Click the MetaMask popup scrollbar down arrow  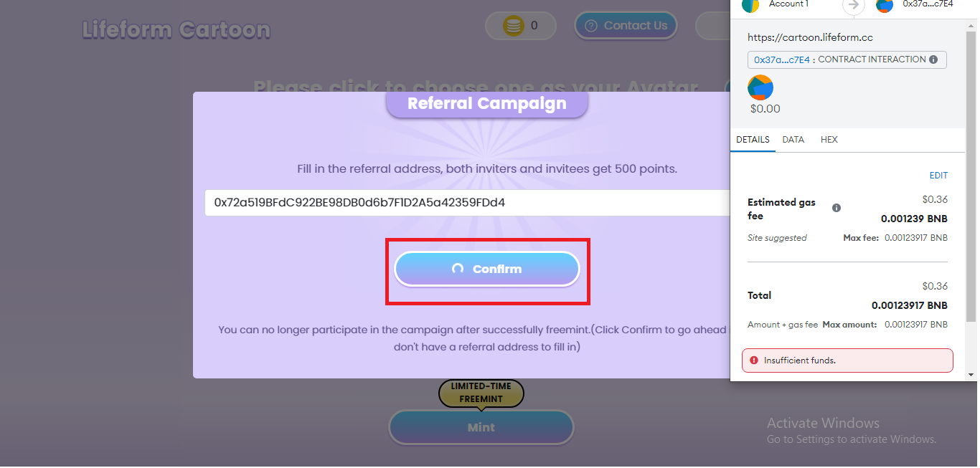(971, 375)
